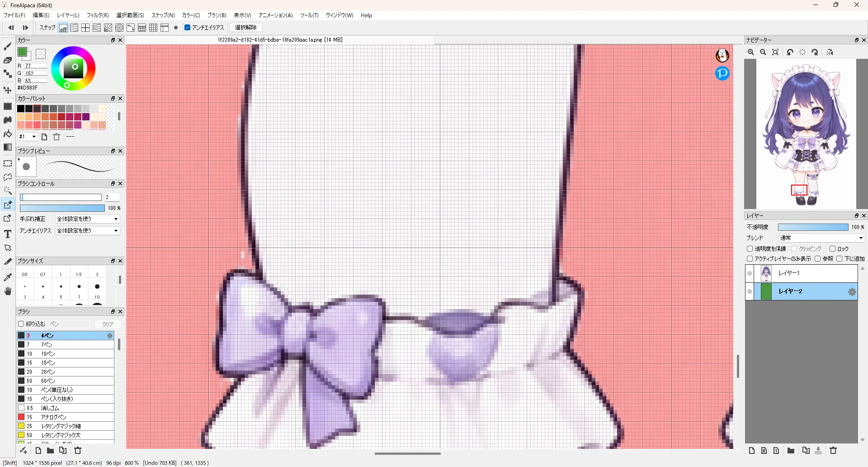Select the Magic Wand tool
This screenshot has height=467, width=868.
(x=8, y=191)
